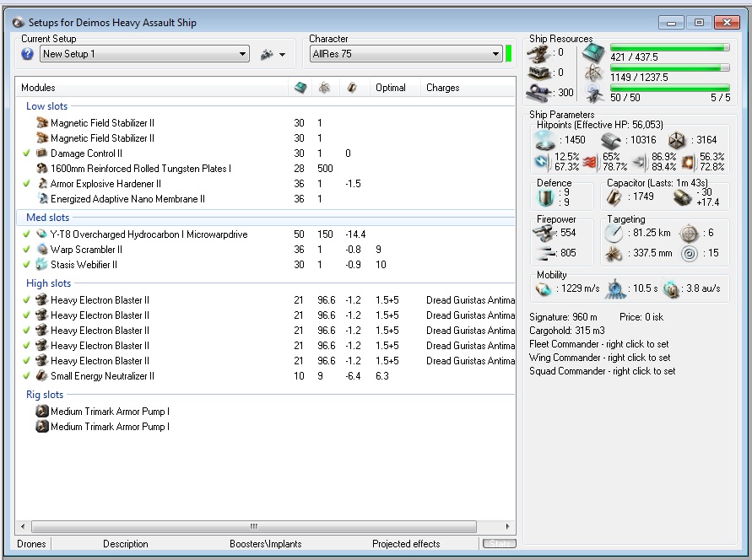Toggle the Stasis Webifier II active checkmark

[x=26, y=265]
